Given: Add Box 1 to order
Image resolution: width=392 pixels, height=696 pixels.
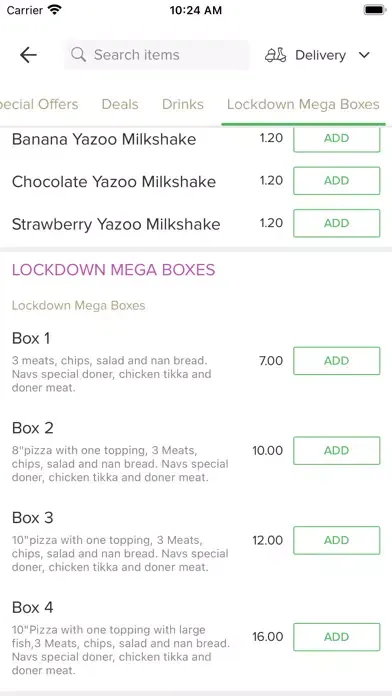Looking at the screenshot, I should [337, 361].
